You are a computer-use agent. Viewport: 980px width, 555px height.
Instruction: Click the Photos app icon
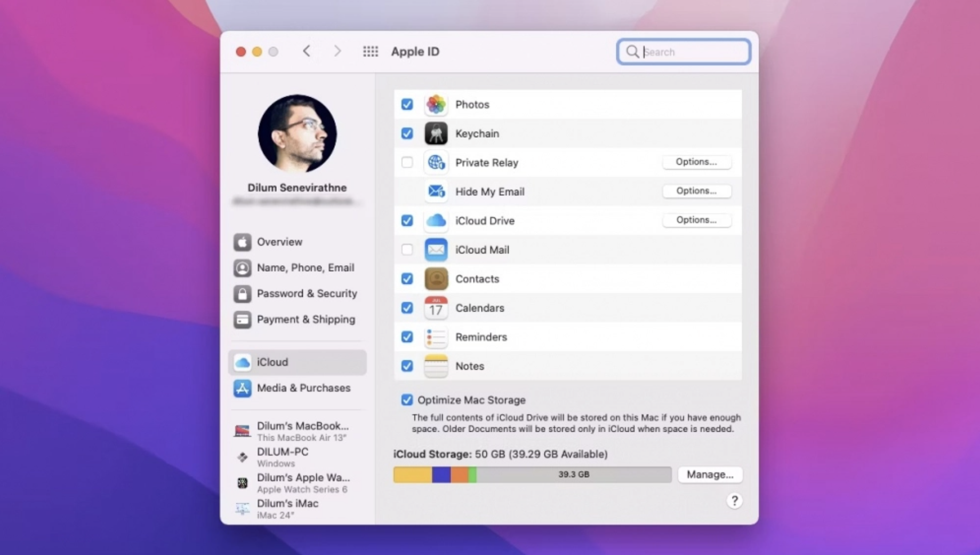pyautogui.click(x=436, y=105)
